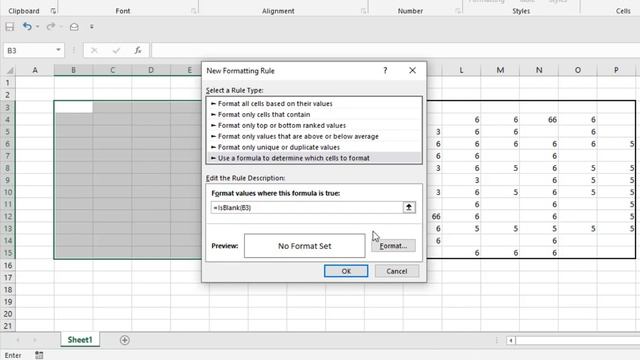Click the collapse dialog range selector icon
The height and width of the screenshot is (360, 640).
(x=409, y=207)
